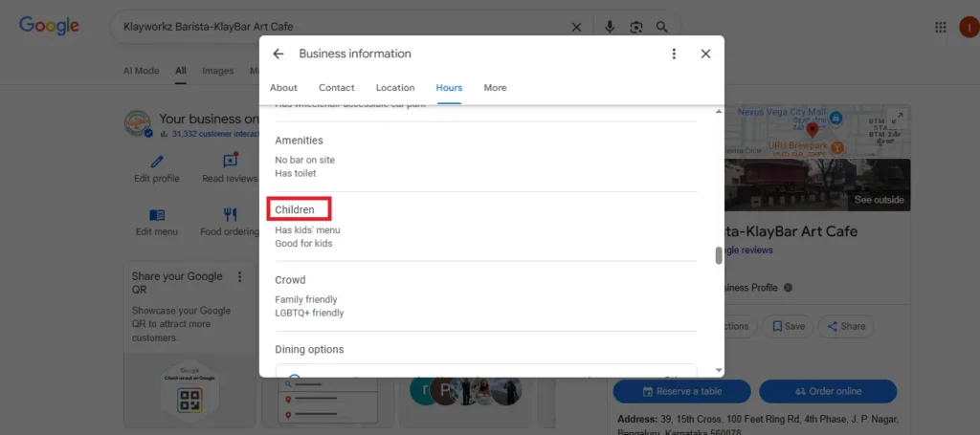The width and height of the screenshot is (980, 435).
Task: Switch to the About tab
Action: (283, 87)
